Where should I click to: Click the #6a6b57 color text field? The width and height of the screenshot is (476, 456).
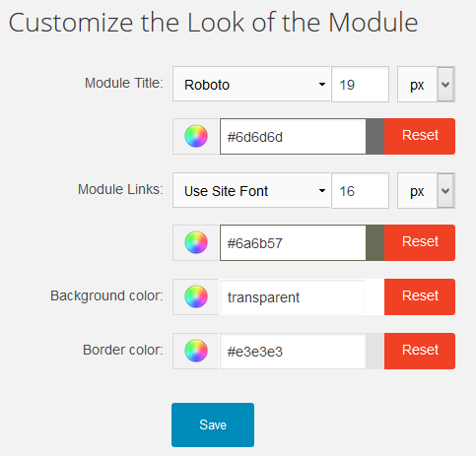point(293,242)
